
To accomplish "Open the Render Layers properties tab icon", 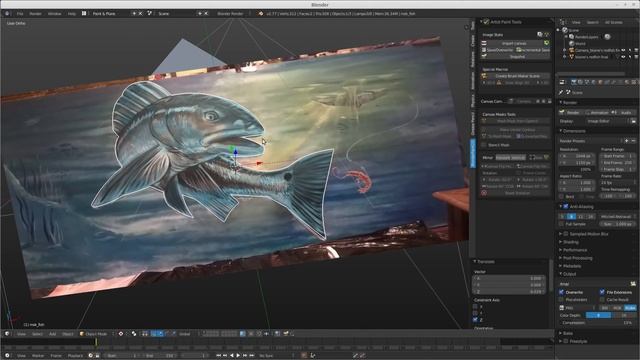I will (x=580, y=82).
